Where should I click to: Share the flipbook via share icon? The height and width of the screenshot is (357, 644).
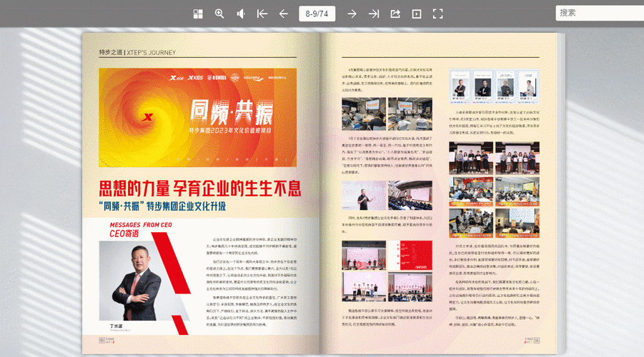coord(395,14)
